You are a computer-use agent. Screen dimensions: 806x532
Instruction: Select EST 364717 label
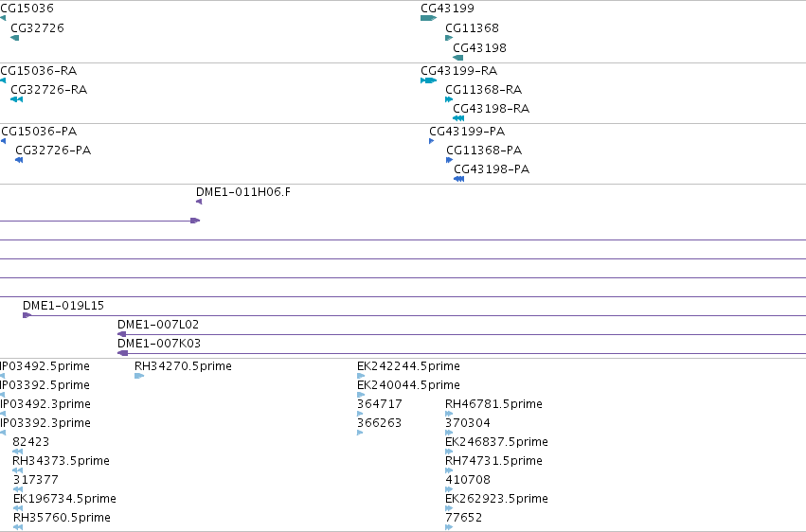[x=380, y=404]
